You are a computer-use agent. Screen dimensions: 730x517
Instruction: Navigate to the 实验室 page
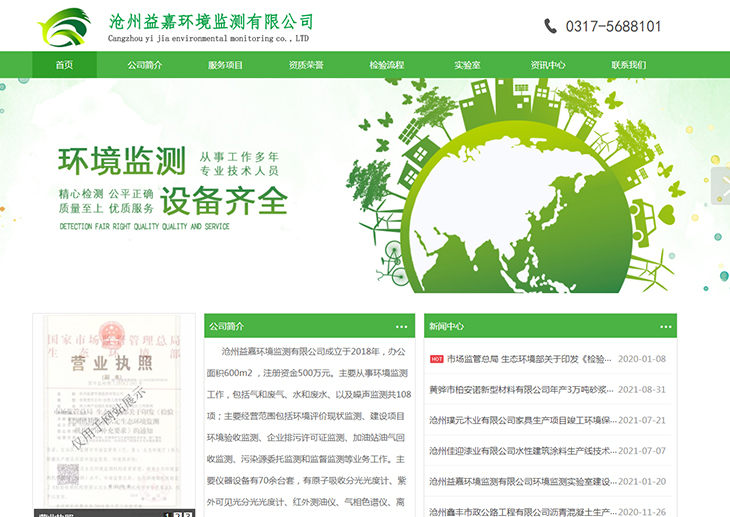click(467, 65)
